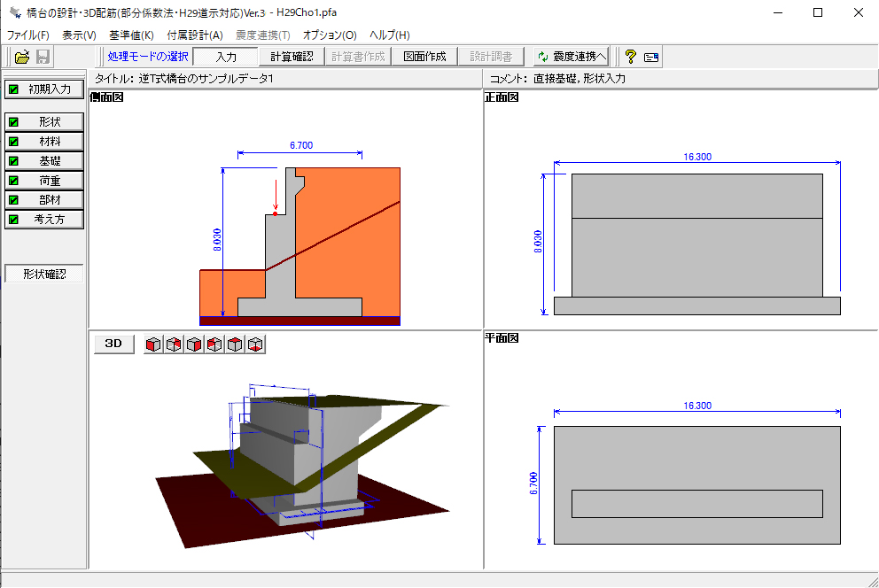Switch to 設計調書 processing mode
This screenshot has height=588, width=879.
tap(491, 57)
